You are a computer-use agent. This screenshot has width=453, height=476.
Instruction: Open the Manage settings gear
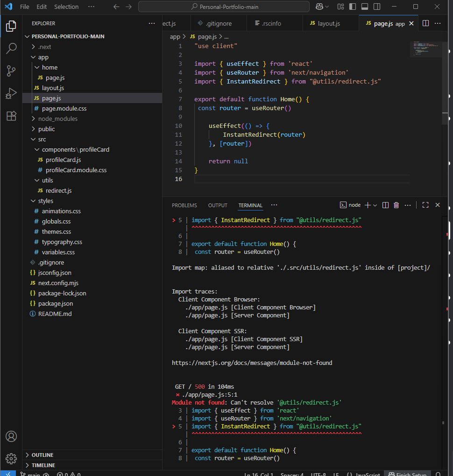coord(11,458)
